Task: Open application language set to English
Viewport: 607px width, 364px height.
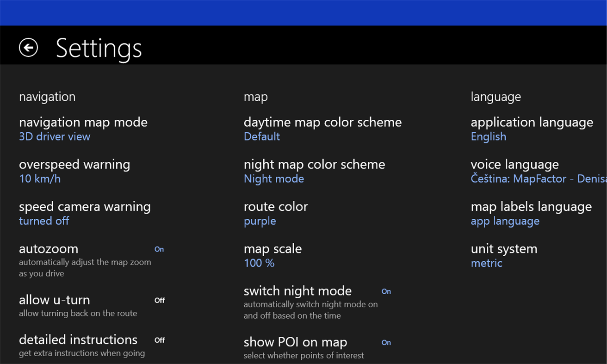Action: [532, 129]
